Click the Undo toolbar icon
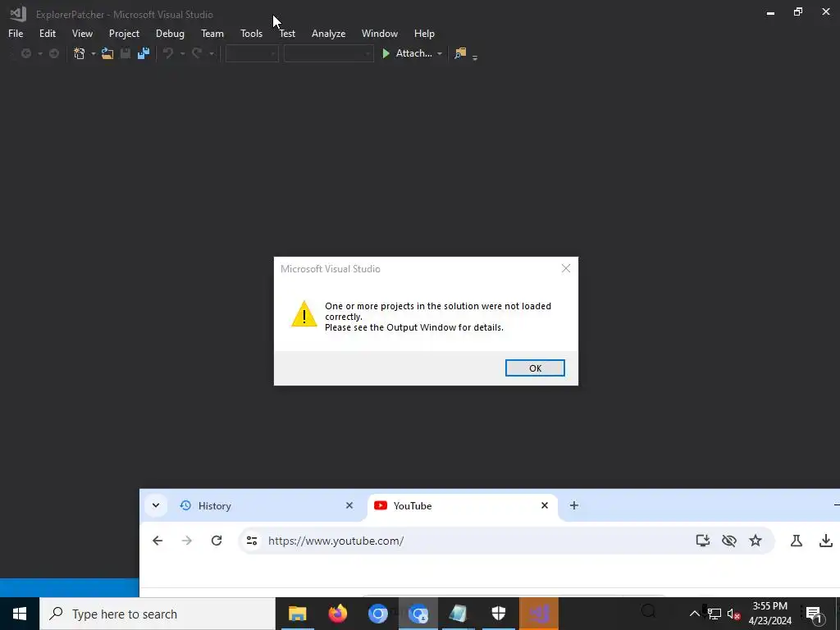The width and height of the screenshot is (840, 630). pyautogui.click(x=168, y=53)
